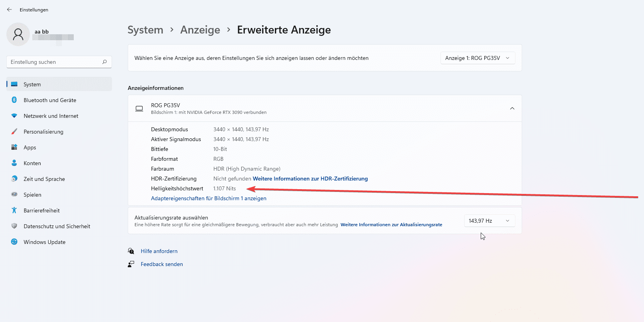Open Bluetooth und Geräte settings

pos(50,100)
